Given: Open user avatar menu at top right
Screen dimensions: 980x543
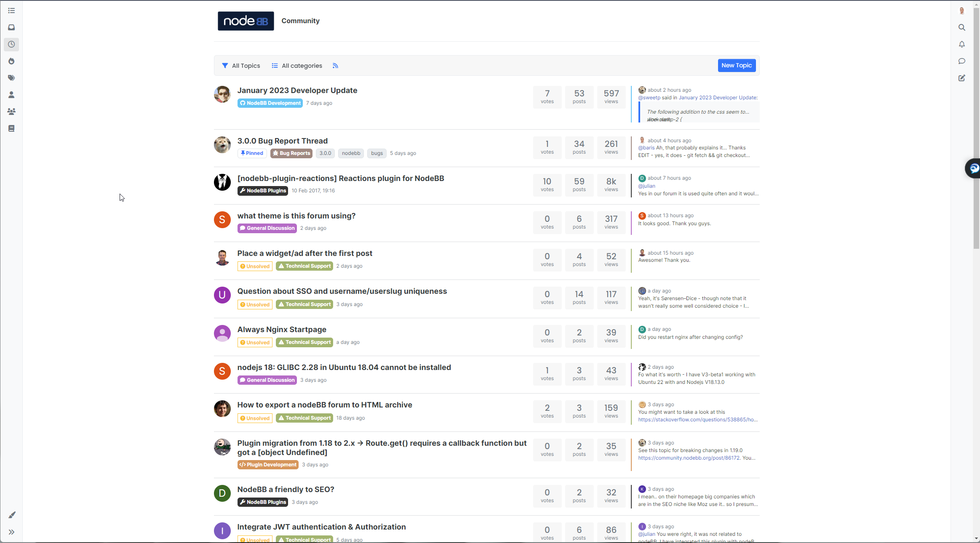Looking at the screenshot, I should pyautogui.click(x=962, y=11).
